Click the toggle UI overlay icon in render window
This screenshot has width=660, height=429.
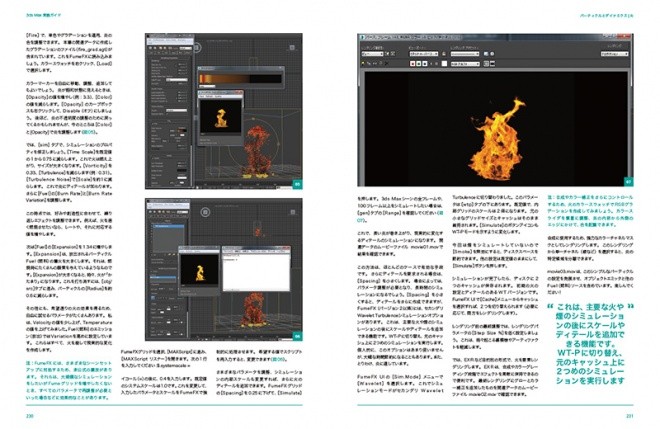487,64
